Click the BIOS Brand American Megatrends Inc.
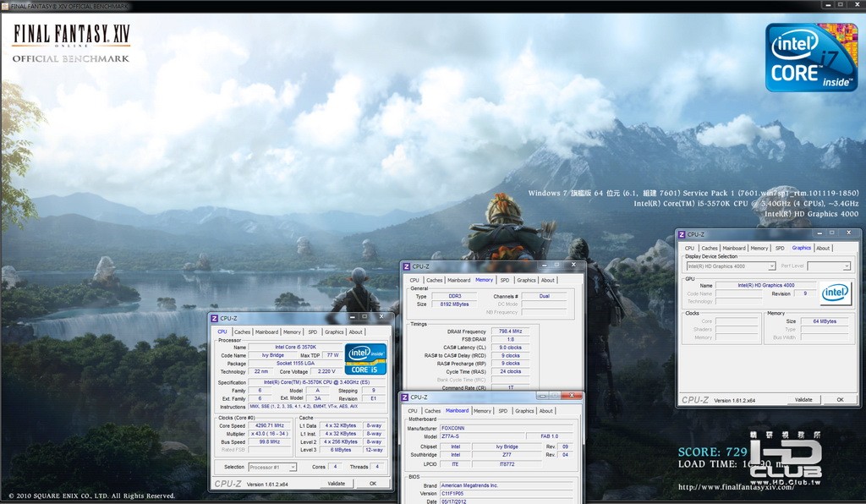 coord(507,485)
